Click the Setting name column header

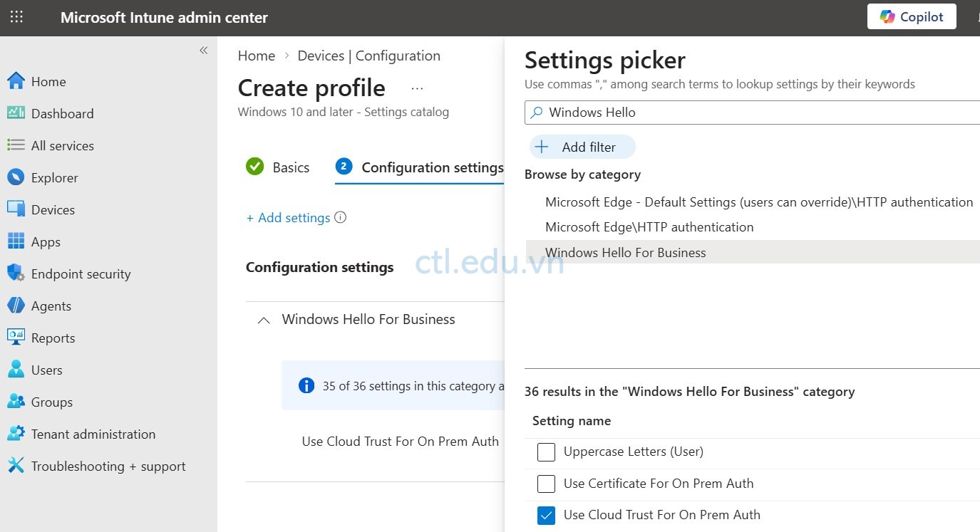(x=572, y=421)
